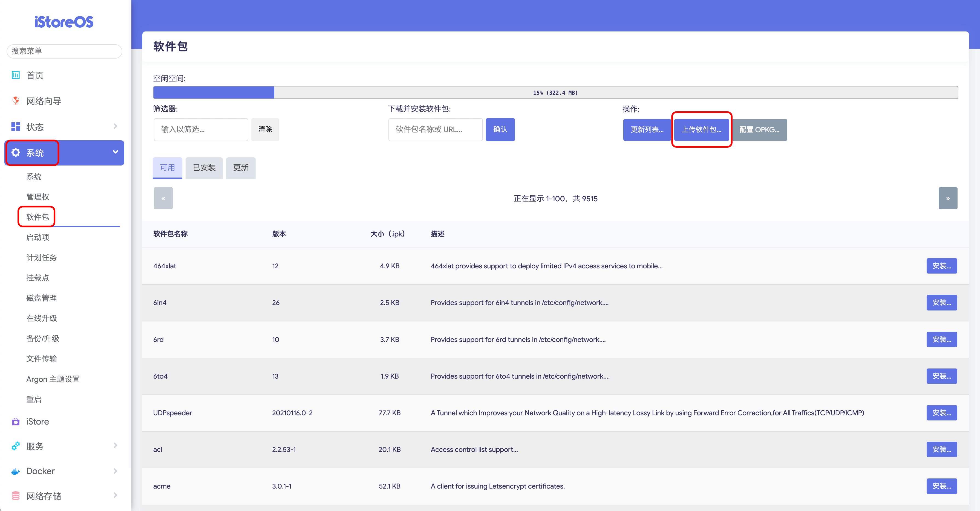Open the 首页 home icon

[x=16, y=75]
